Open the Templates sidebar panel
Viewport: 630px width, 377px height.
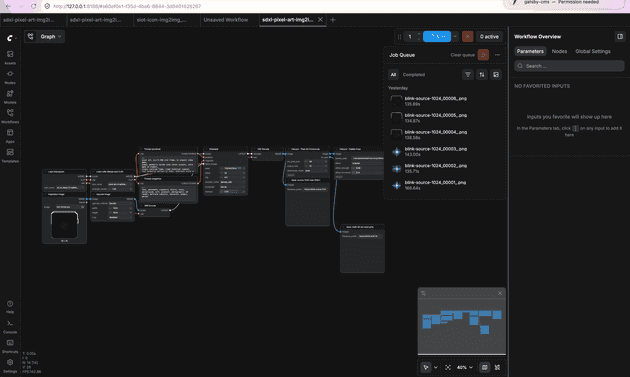coord(10,156)
